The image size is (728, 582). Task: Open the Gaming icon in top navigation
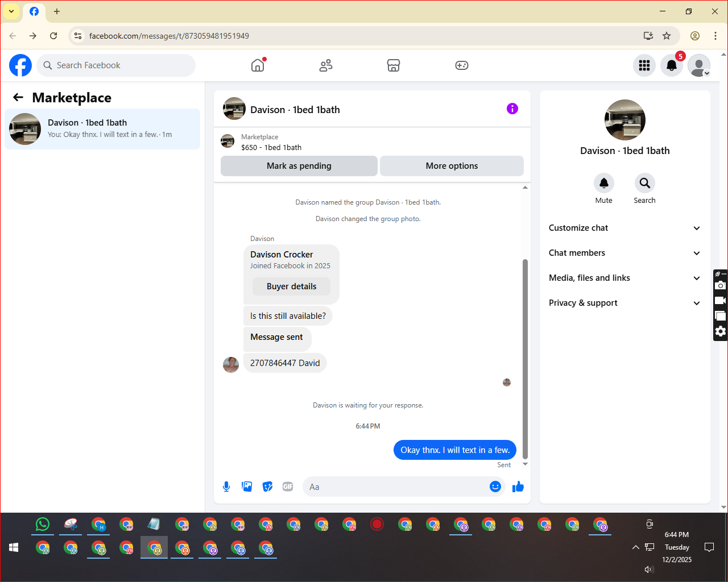coord(462,65)
